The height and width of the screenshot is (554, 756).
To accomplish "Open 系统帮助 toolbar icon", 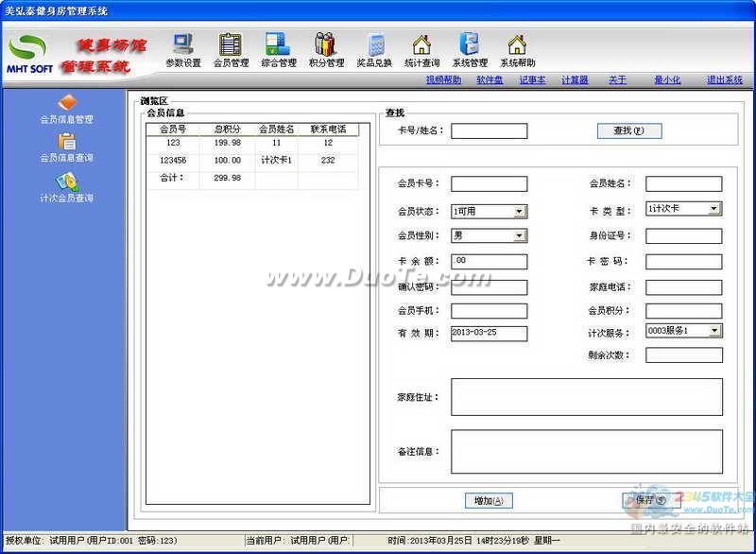I will coord(517,44).
